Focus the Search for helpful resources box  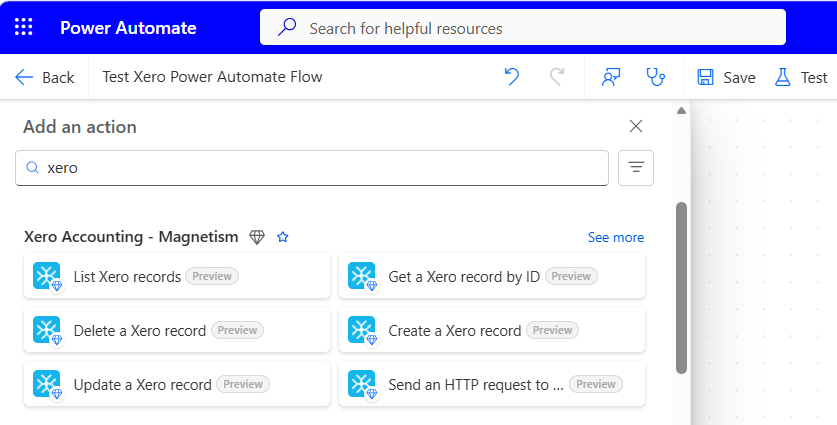click(x=523, y=27)
